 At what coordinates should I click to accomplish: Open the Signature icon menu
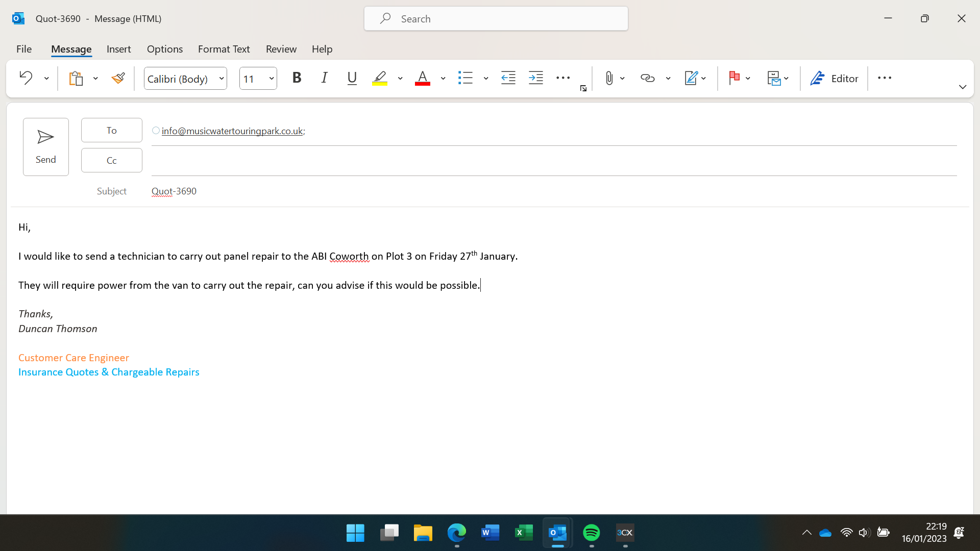point(691,78)
